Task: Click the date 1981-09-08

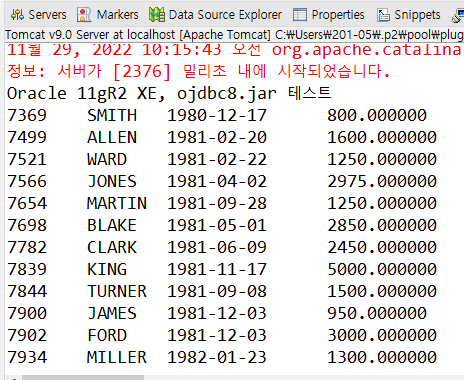Action: (217, 291)
